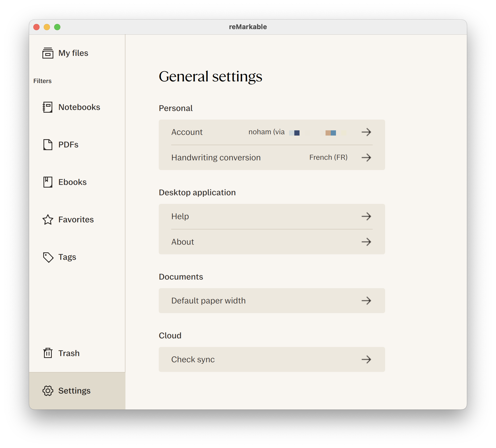The height and width of the screenshot is (448, 496).
Task: Click the green fullscreen window button
Action: point(57,27)
